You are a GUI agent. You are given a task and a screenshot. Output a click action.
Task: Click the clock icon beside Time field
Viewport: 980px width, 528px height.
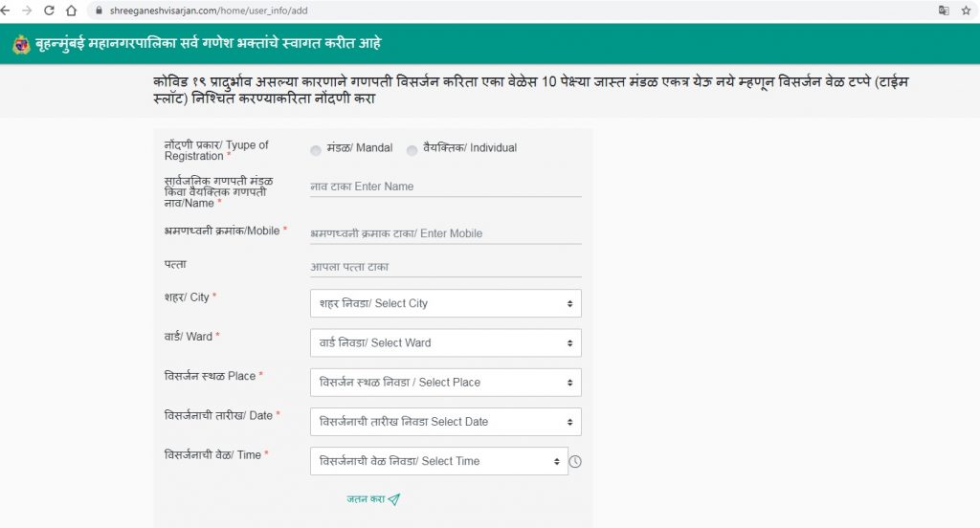click(575, 461)
